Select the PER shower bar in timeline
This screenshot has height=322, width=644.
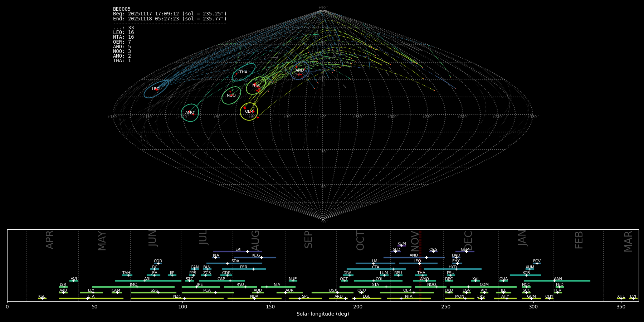pos(244,269)
